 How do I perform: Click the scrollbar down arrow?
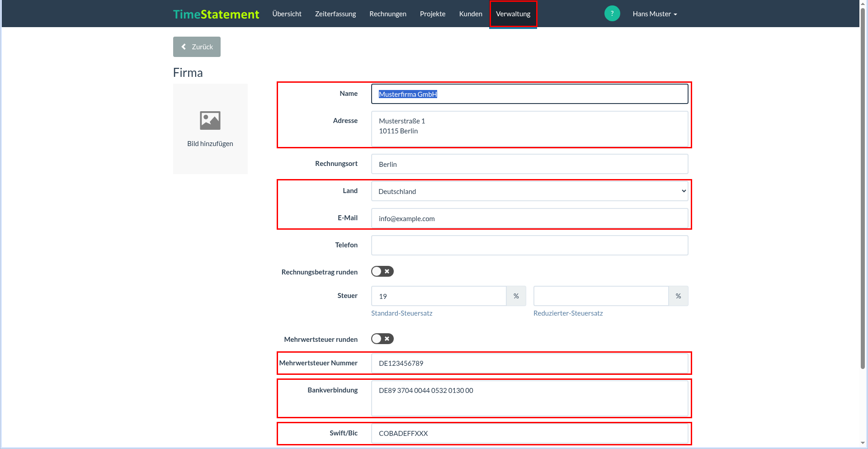863,444
